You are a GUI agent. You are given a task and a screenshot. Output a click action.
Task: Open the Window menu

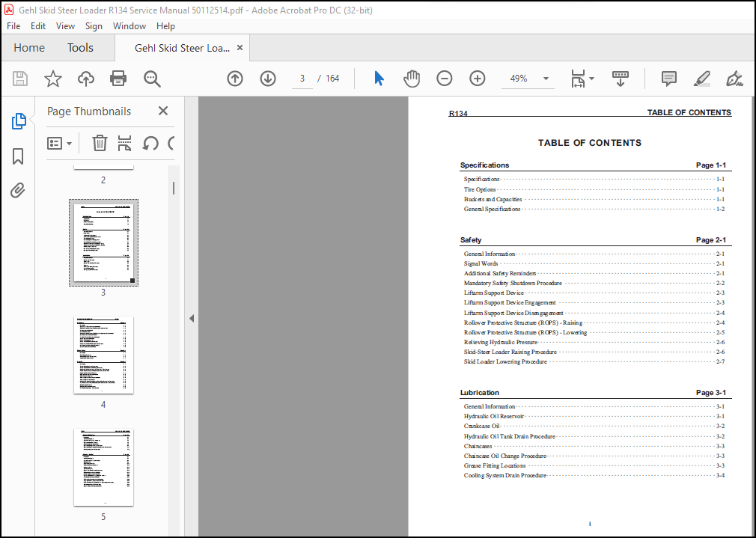pos(129,26)
